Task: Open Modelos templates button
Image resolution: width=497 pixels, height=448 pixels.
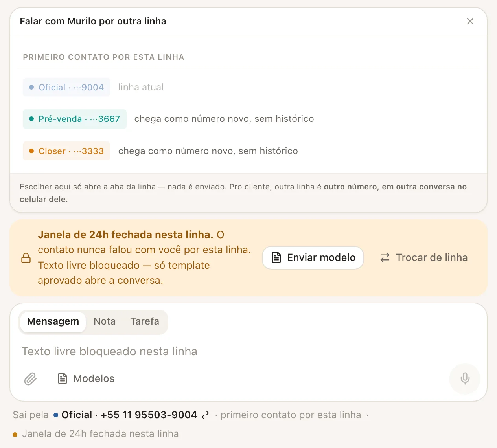Action: point(86,378)
